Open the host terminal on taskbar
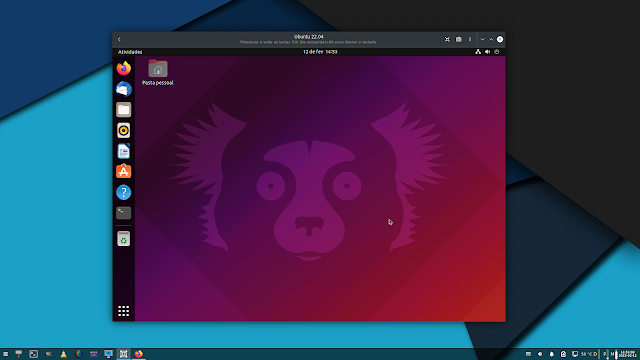The image size is (640, 360). coord(33,354)
